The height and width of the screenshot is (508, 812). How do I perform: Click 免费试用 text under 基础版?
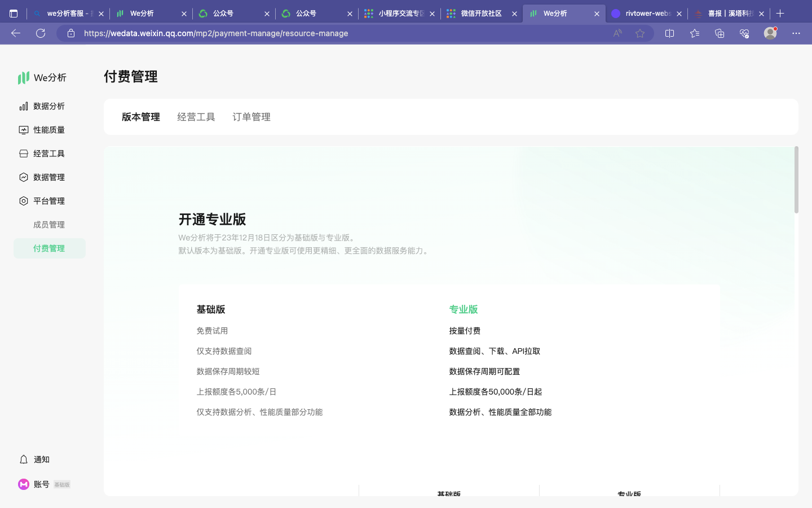click(x=212, y=331)
